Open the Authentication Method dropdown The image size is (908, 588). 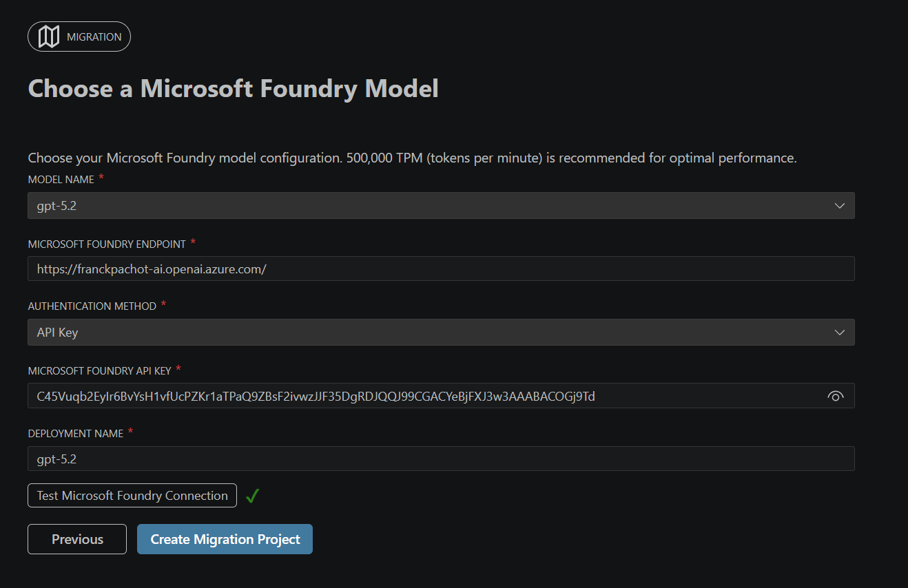click(x=441, y=332)
